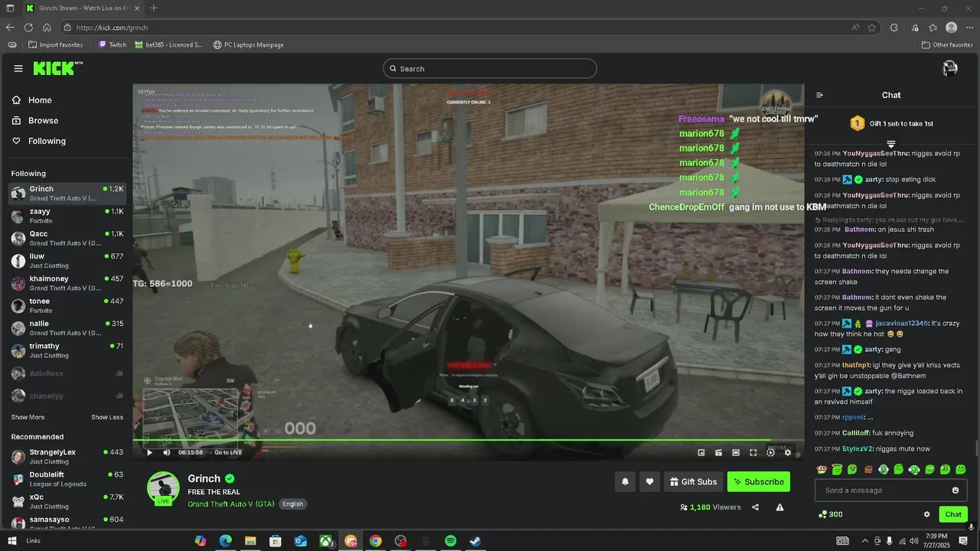
Task: Open recommended channel Doublelift
Action: coord(67,479)
